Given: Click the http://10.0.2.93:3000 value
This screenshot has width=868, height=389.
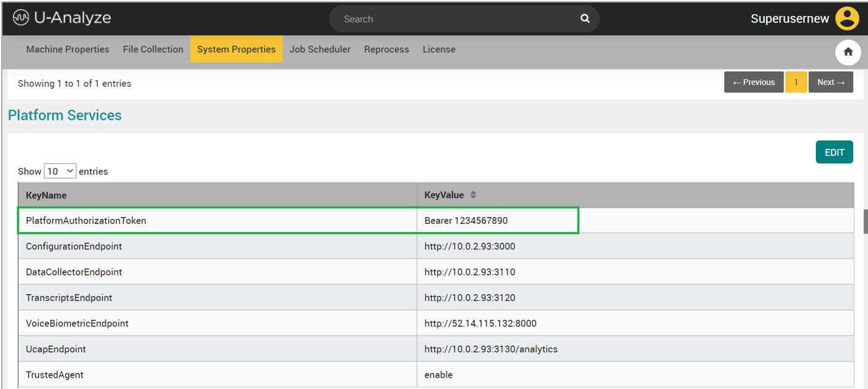Looking at the screenshot, I should [x=470, y=246].
